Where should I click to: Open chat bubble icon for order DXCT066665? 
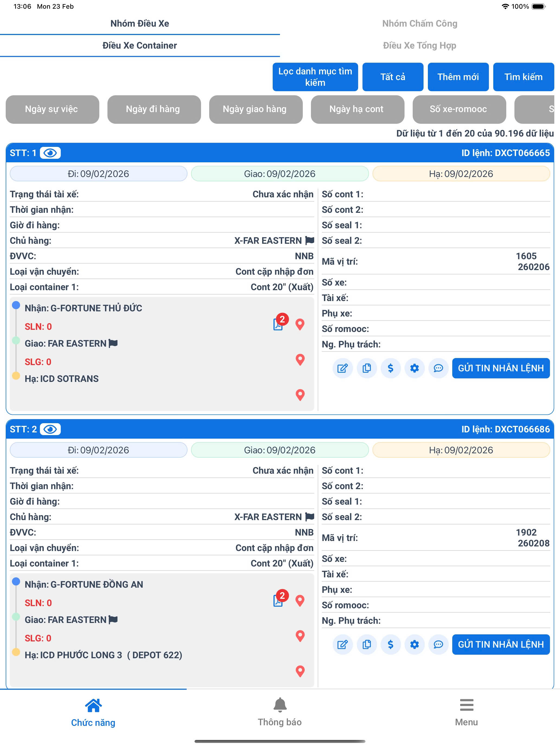(x=438, y=368)
